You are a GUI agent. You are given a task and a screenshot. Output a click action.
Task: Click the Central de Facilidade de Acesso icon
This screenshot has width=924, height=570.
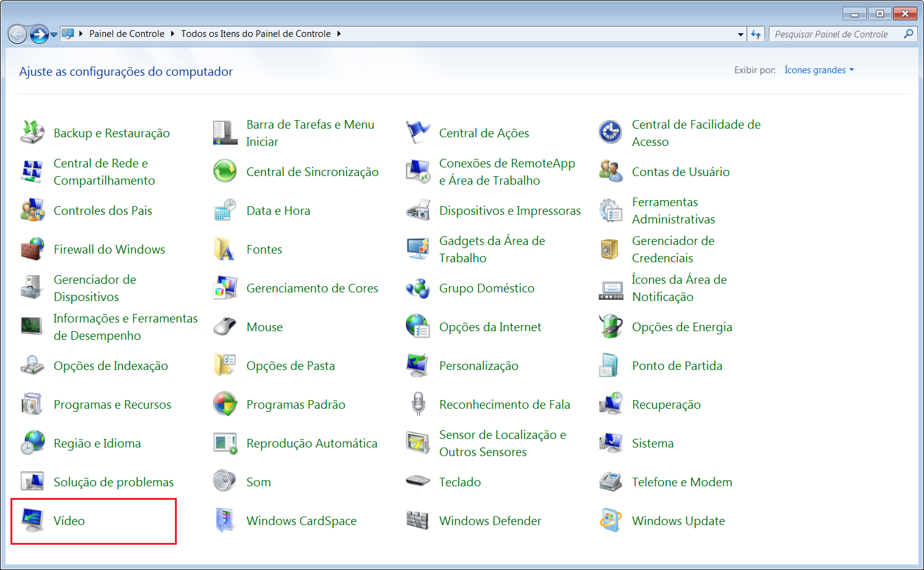click(x=610, y=132)
